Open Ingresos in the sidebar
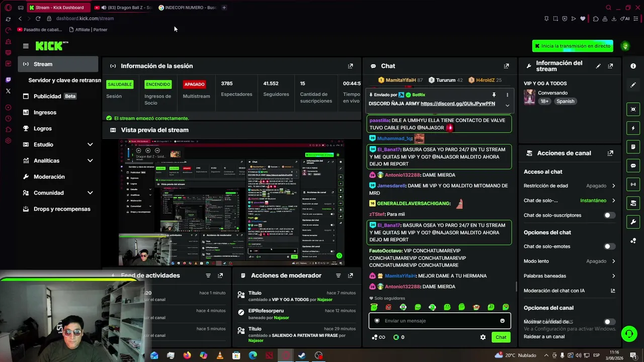 point(58,113)
